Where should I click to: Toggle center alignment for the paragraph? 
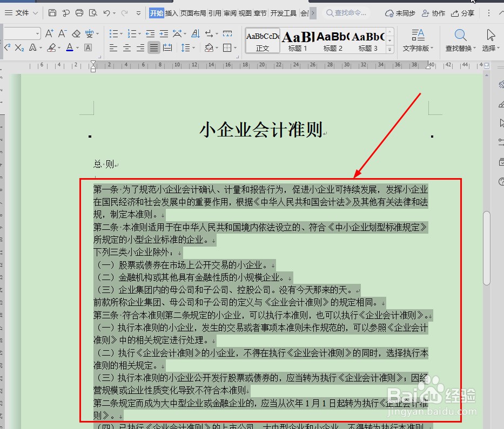coord(127,49)
